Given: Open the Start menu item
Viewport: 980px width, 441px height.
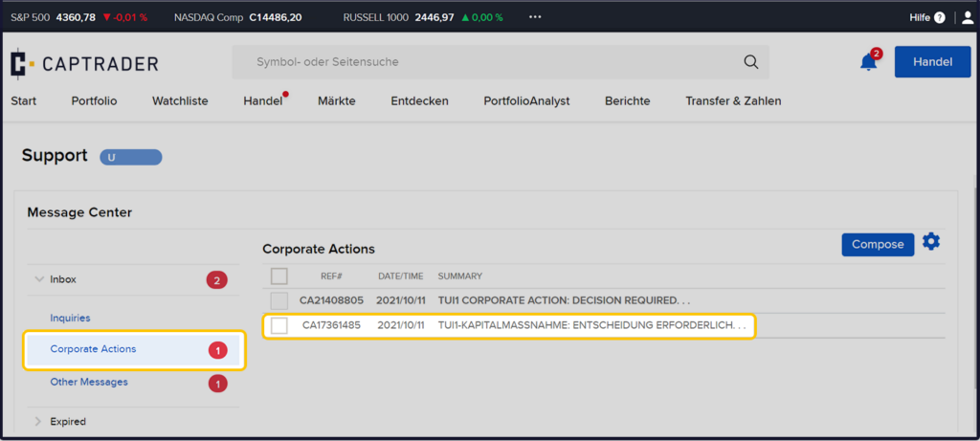Looking at the screenshot, I should pos(24,100).
